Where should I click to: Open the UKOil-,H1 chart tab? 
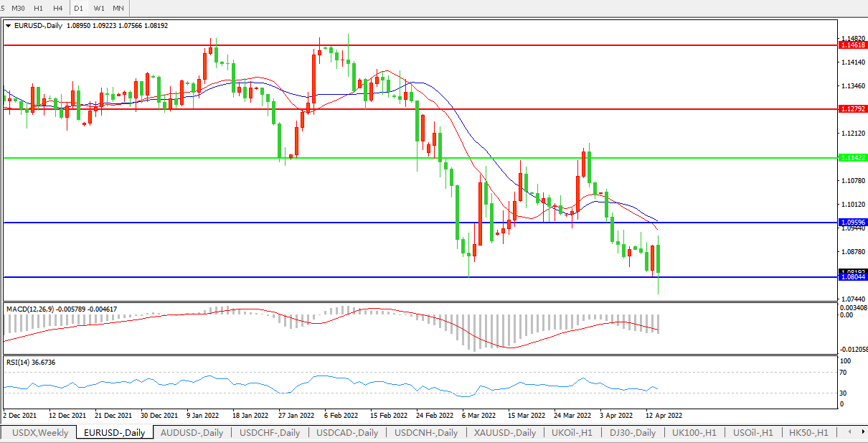(570, 433)
